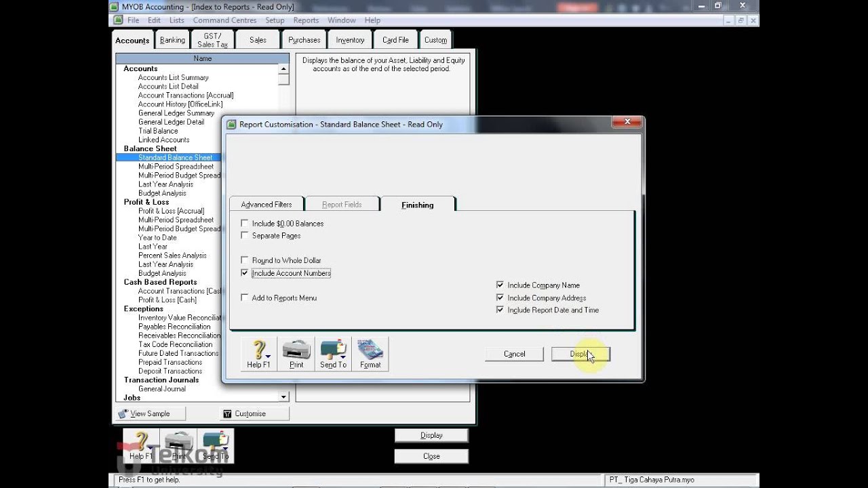Click Display in the Report Customisation dialog
Image resolution: width=868 pixels, height=488 pixels.
click(580, 354)
